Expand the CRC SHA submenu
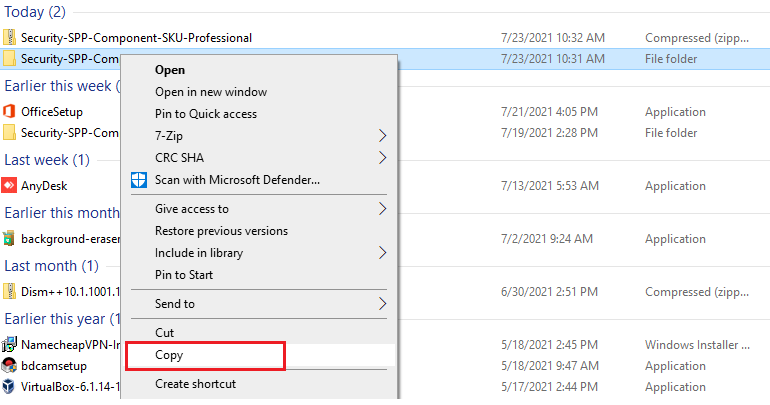The width and height of the screenshot is (770, 405). tap(259, 158)
